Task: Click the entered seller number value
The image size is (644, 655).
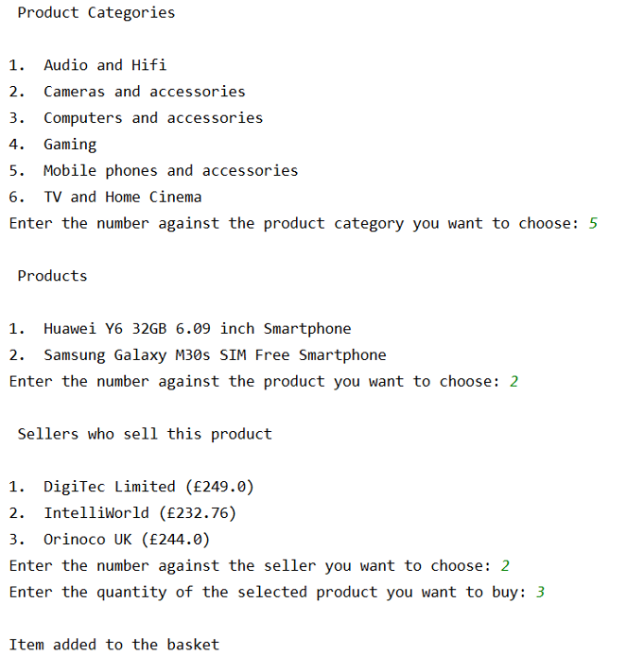Action: pyautogui.click(x=505, y=566)
